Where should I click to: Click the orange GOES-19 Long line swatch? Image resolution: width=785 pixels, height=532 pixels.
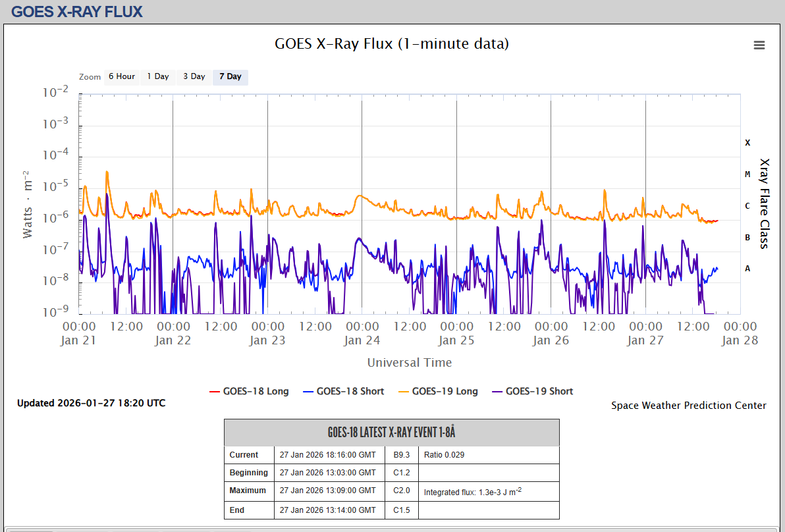pyautogui.click(x=404, y=392)
